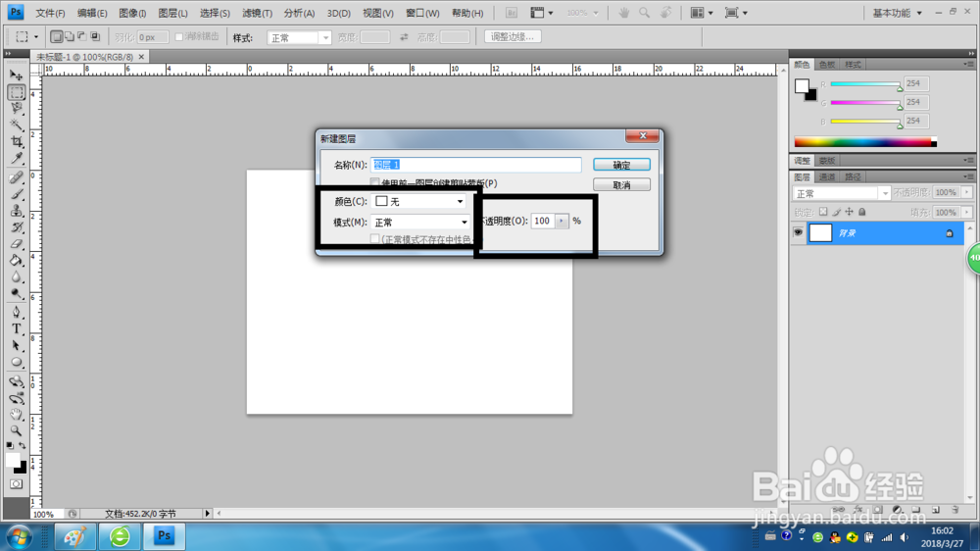Click the R channel slider
980x551 pixels.
(x=865, y=83)
